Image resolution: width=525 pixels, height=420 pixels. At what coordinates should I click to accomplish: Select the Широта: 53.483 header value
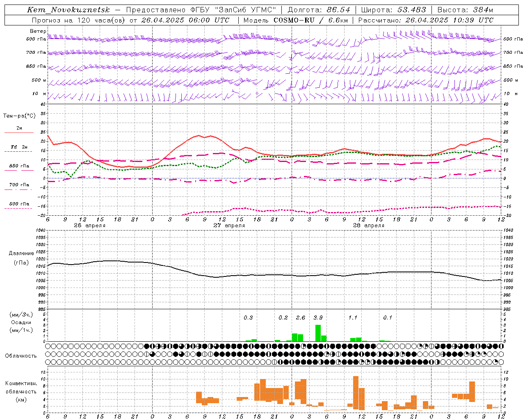tap(394, 10)
